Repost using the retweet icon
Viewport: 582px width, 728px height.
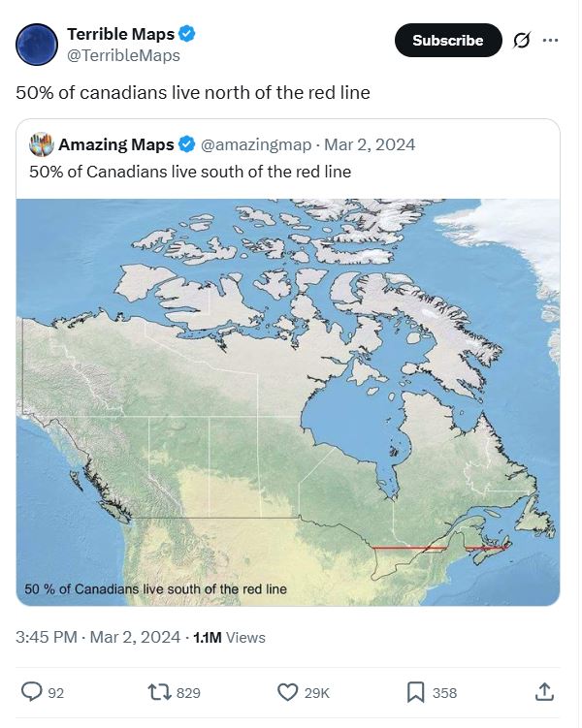pos(160,692)
